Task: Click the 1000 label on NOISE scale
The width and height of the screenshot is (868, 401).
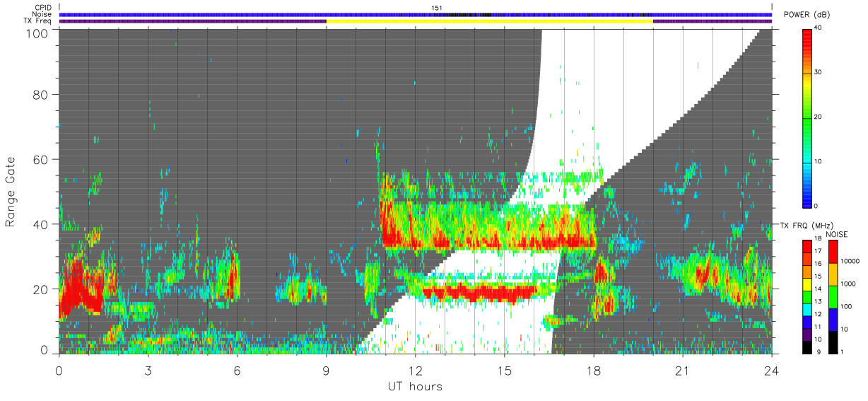Action: click(x=847, y=284)
